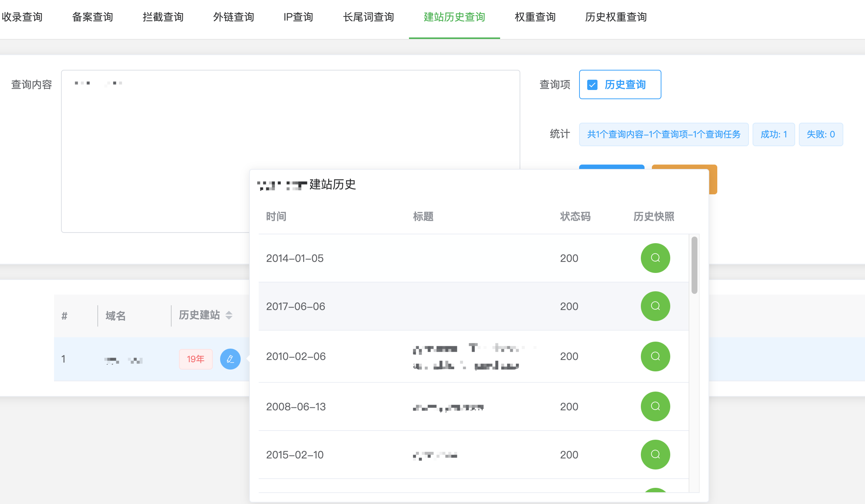Switch to the IP查询 tab
865x504 pixels.
pyautogui.click(x=298, y=17)
